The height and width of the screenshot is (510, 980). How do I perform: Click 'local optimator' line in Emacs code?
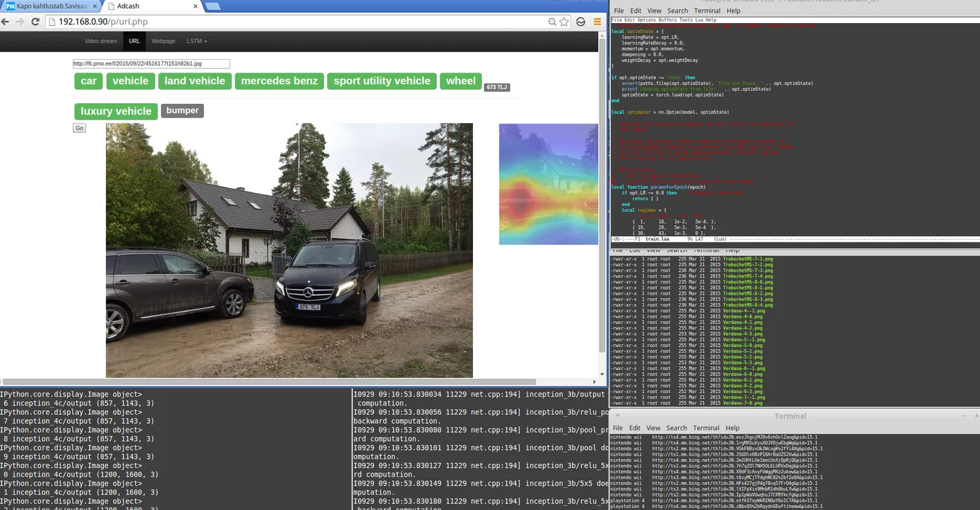pyautogui.click(x=669, y=112)
